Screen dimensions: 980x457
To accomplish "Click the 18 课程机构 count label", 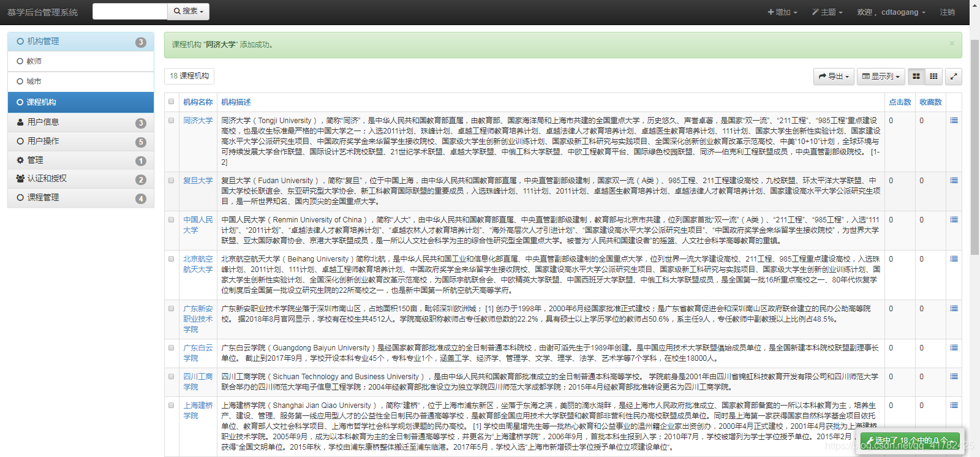I will [189, 76].
